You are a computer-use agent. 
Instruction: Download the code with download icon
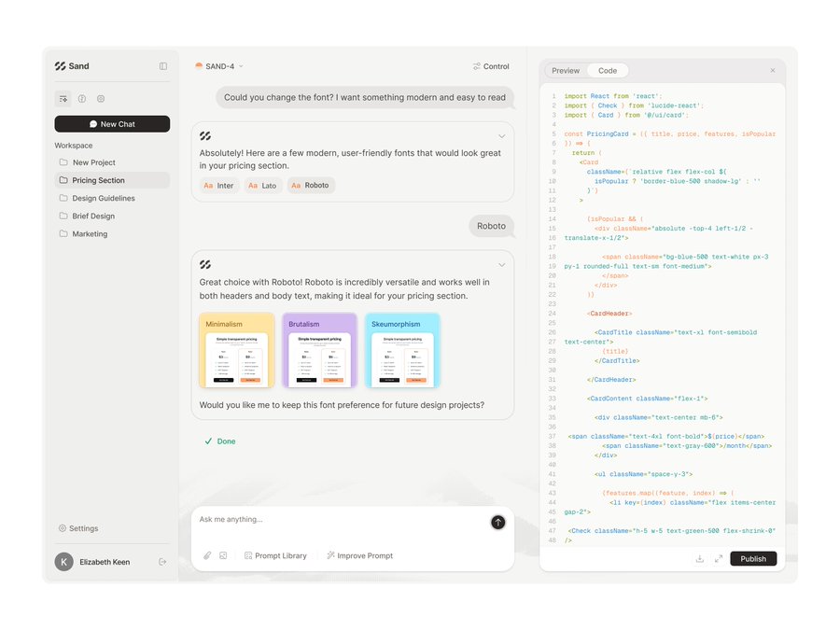coord(700,559)
